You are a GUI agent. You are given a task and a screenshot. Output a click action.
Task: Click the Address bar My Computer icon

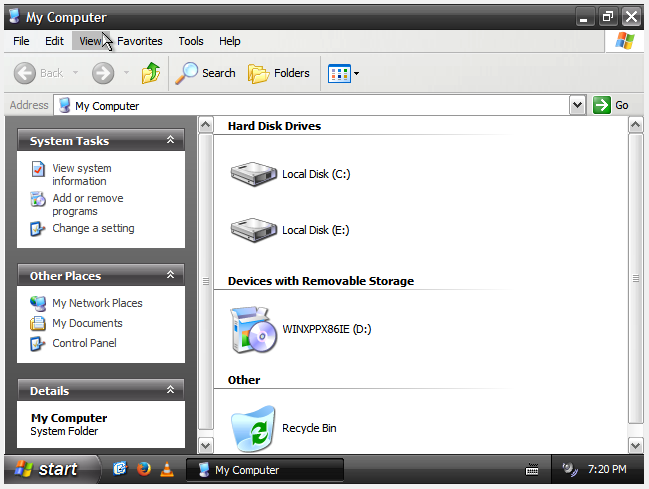[65, 105]
